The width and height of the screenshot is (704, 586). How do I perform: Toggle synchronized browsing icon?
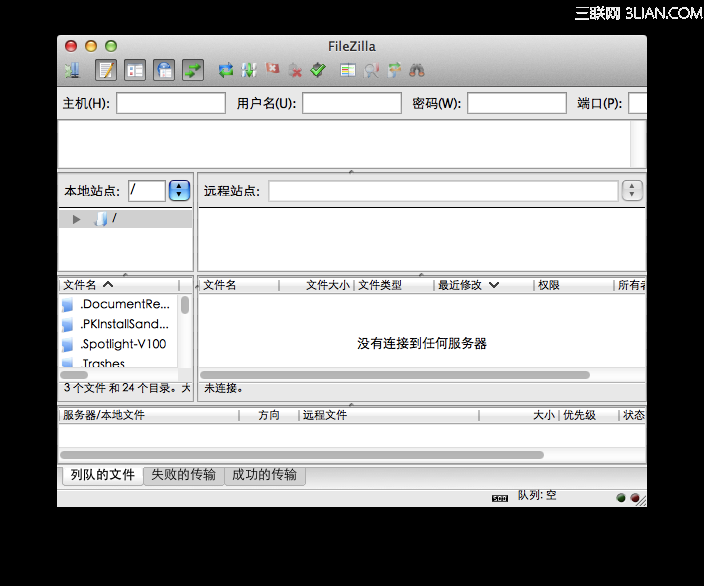[395, 70]
